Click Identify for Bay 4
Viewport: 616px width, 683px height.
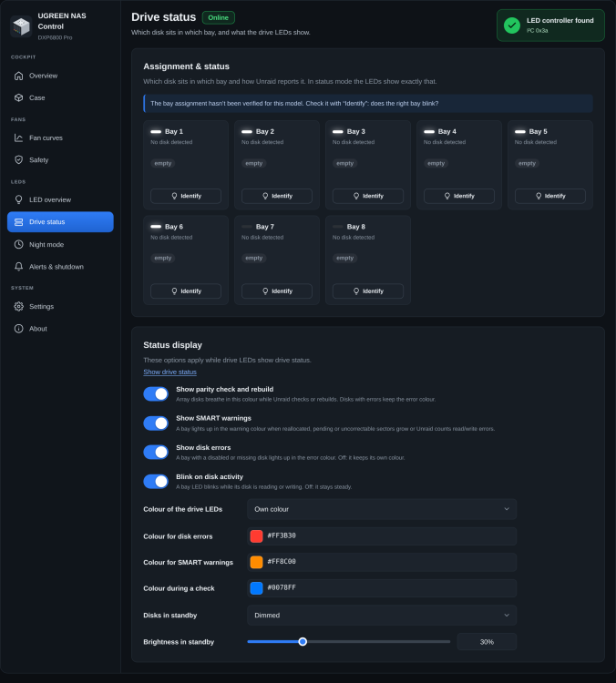(x=459, y=196)
